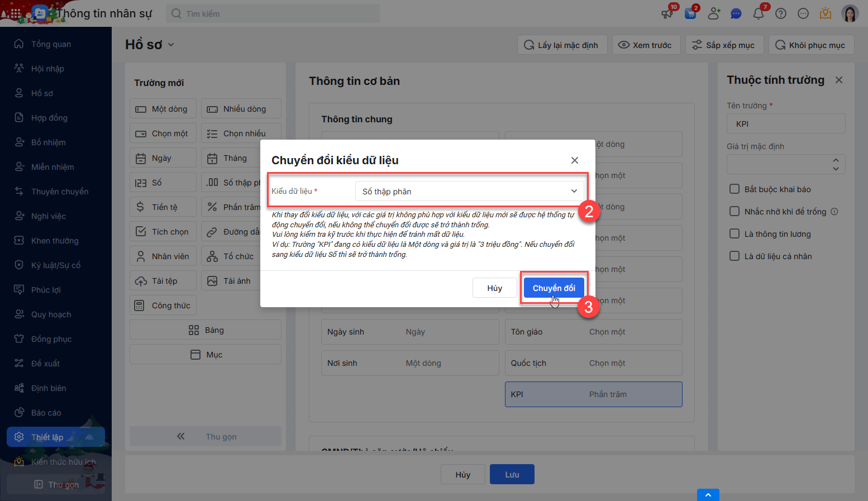Cancel the dialog with Hủy
This screenshot has height=501, width=868.
pos(494,288)
